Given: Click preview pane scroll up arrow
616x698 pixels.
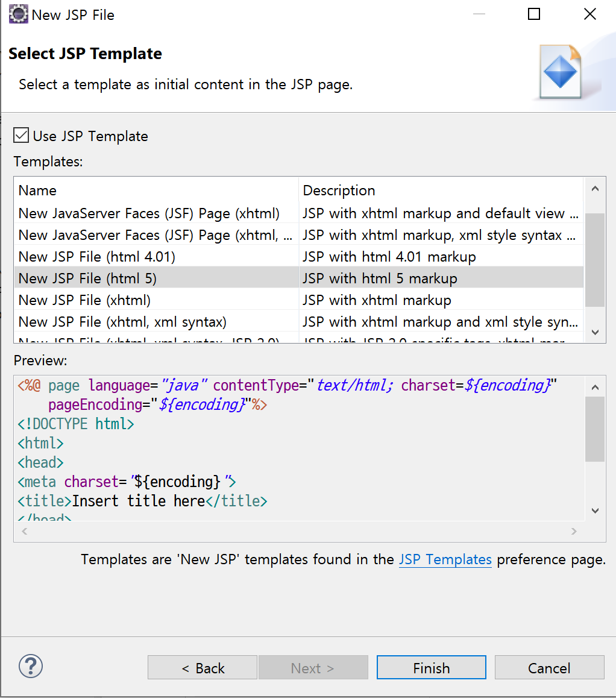Looking at the screenshot, I should click(595, 388).
